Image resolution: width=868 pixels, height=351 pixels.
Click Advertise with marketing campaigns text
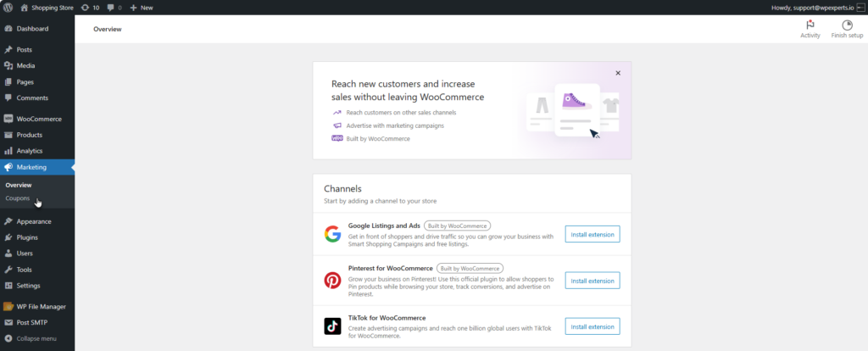(395, 125)
